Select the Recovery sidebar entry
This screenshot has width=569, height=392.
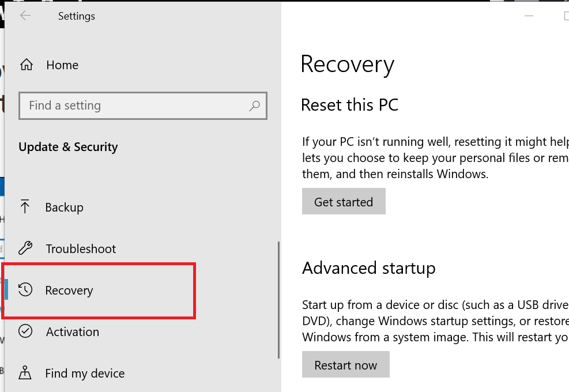point(69,291)
